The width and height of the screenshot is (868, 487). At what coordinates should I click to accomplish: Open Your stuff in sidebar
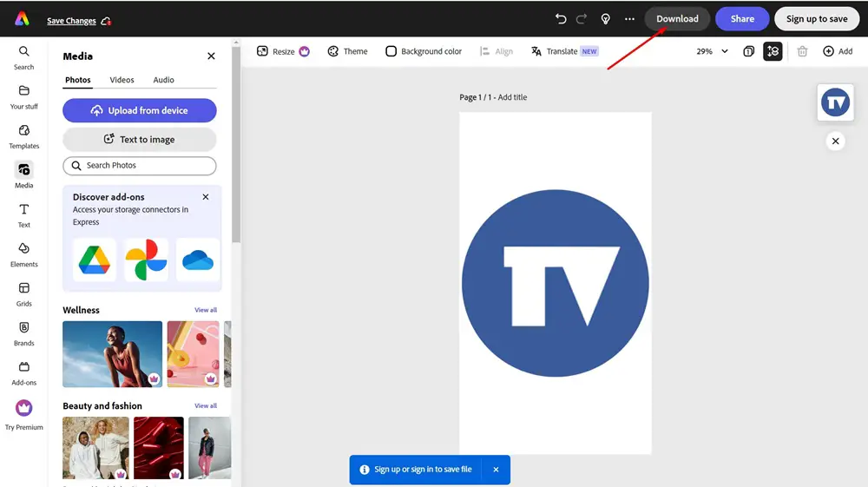23,97
